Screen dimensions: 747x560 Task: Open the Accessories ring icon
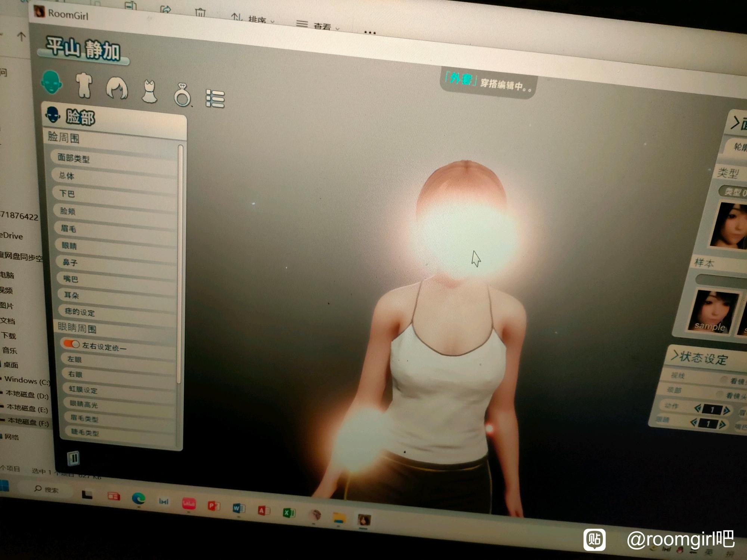[x=183, y=95]
